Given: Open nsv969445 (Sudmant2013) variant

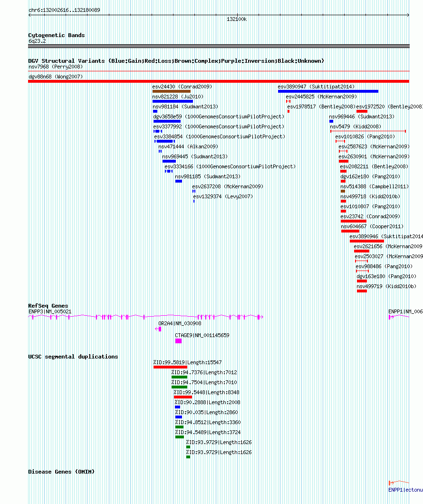Looking at the screenshot, I should [x=195, y=156].
